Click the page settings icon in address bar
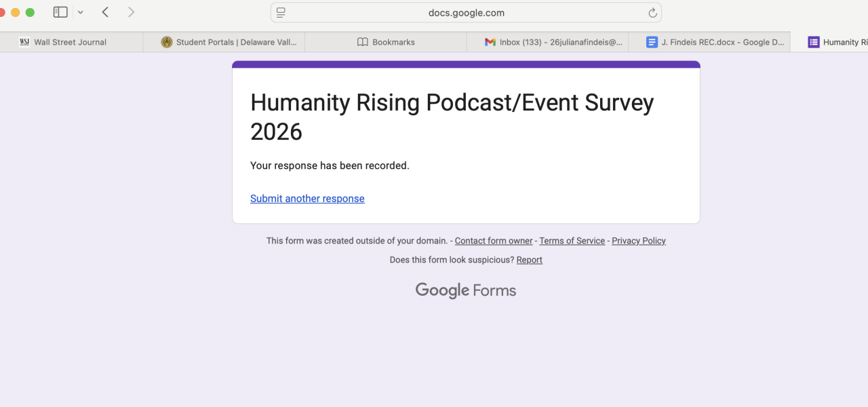 (x=281, y=13)
